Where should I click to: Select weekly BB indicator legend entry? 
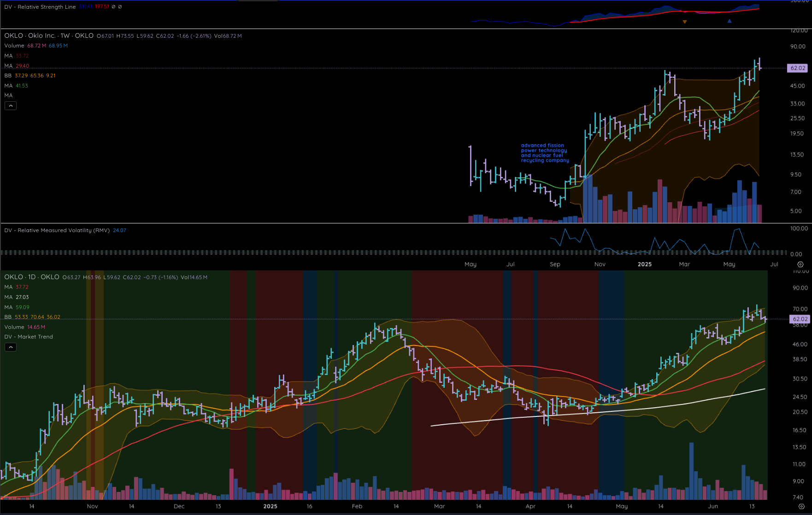click(8, 76)
